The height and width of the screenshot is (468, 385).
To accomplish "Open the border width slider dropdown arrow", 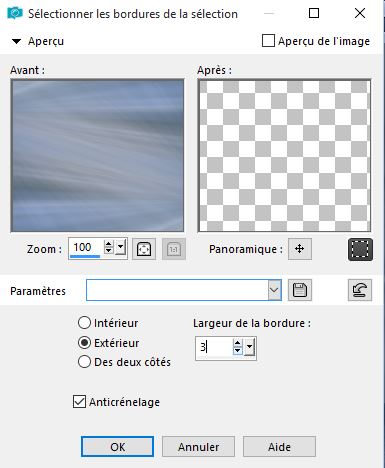I will click(x=249, y=347).
